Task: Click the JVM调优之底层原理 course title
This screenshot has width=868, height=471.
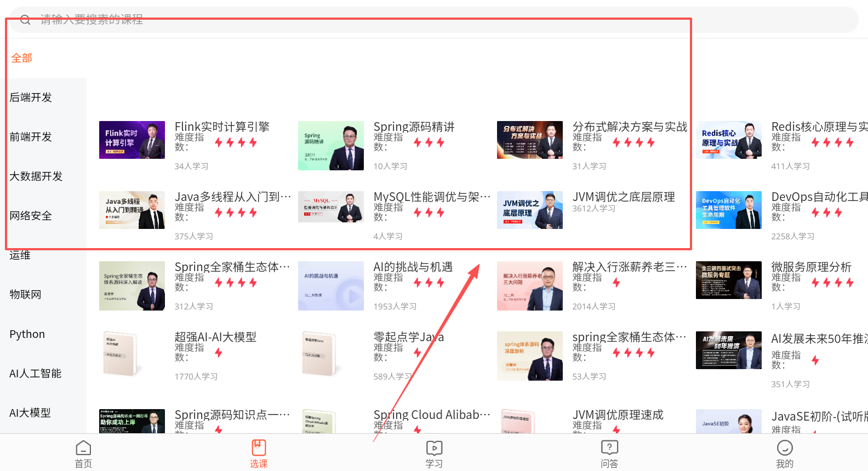Action: pyautogui.click(x=624, y=197)
